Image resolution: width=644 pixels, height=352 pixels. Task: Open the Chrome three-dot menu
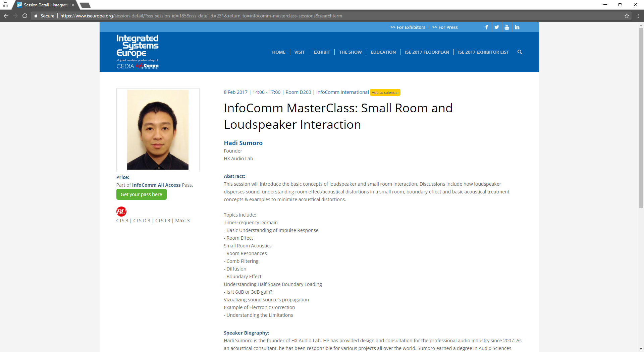[x=638, y=16]
